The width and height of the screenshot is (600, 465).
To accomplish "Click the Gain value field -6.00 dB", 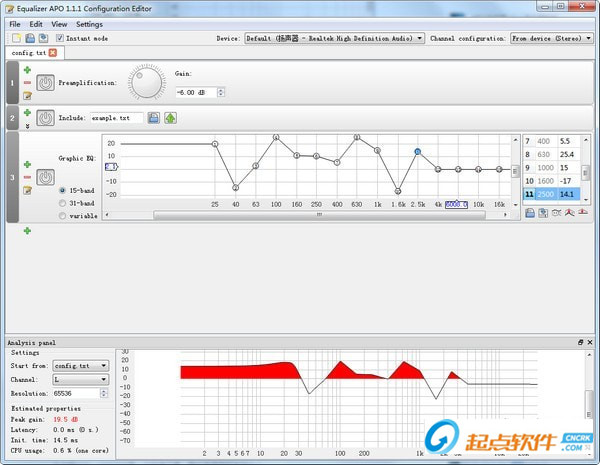I will [x=196, y=92].
